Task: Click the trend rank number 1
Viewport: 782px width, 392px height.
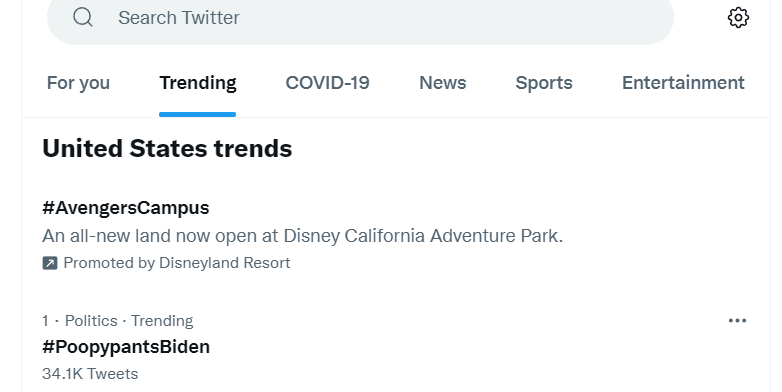Action: [45, 321]
